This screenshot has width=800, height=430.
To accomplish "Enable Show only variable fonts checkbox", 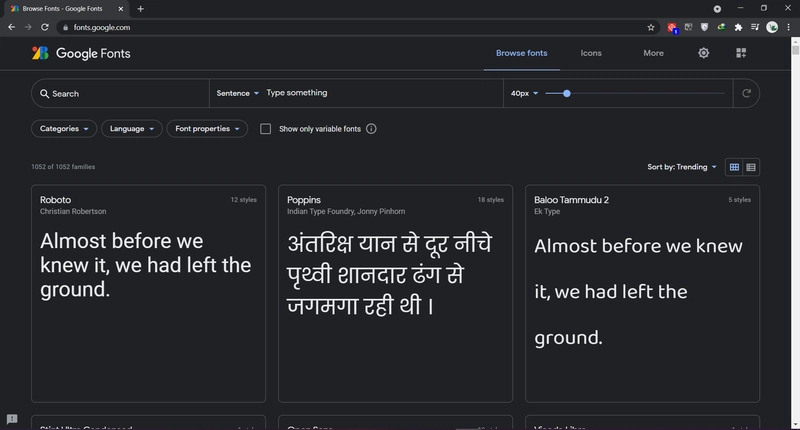I will click(265, 129).
